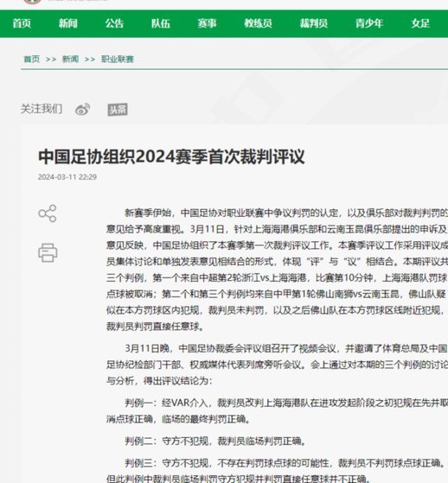Open the Weibo follow icon
This screenshot has height=483, width=448.
pos(83,110)
